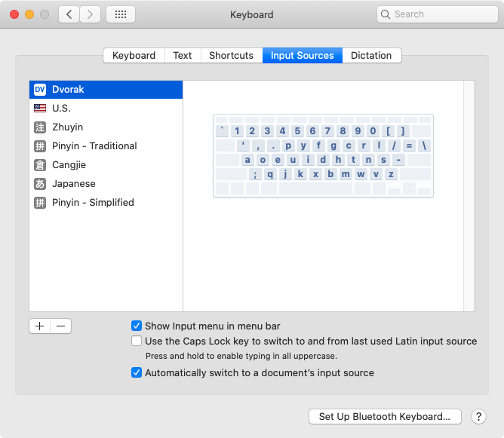Open the Dictation tab

tap(371, 55)
